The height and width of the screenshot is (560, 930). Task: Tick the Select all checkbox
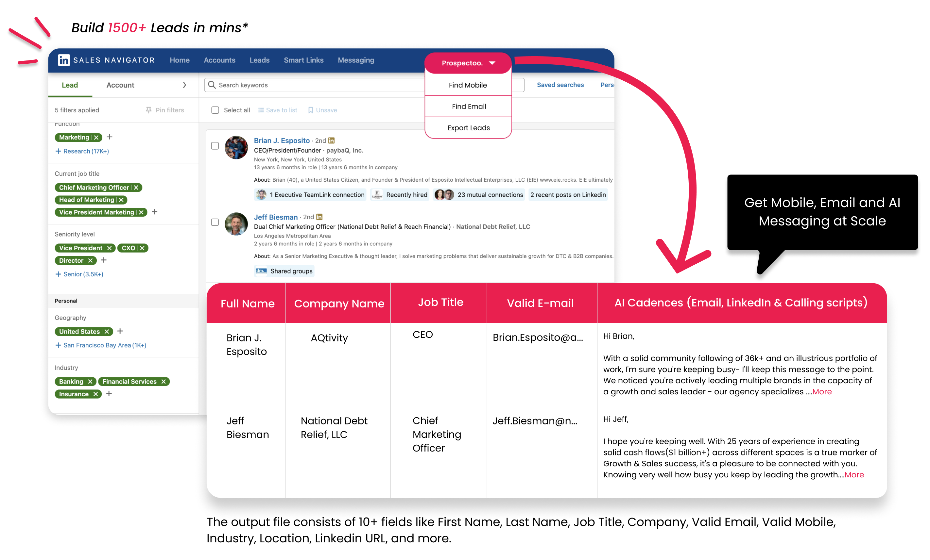coord(215,110)
